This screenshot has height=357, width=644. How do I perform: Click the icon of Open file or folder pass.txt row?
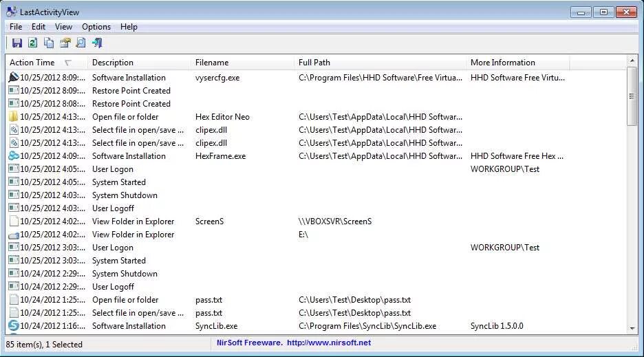[14, 300]
